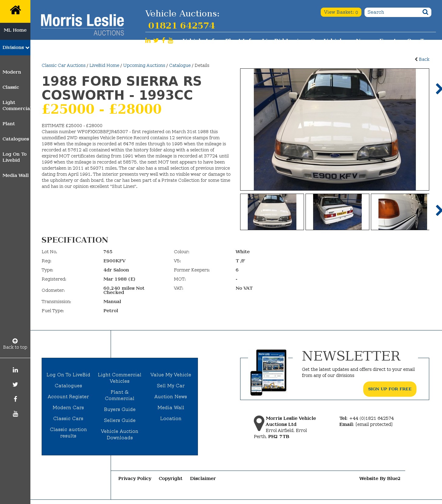Open Classic auction results link
The image size is (442, 504).
[68, 433]
